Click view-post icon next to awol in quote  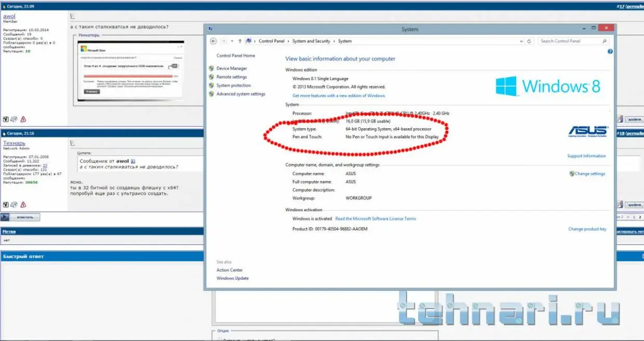pos(132,161)
